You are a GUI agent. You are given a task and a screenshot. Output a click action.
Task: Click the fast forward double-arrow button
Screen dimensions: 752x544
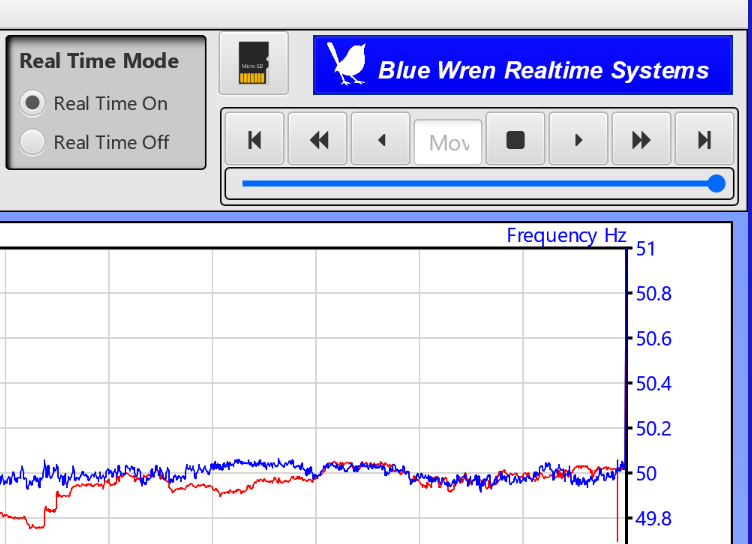tap(641, 140)
